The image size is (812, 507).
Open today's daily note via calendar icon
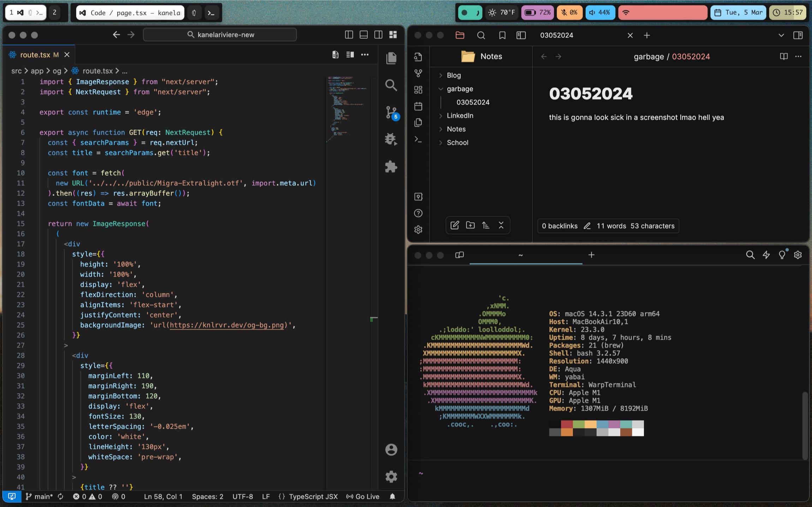coord(418,106)
